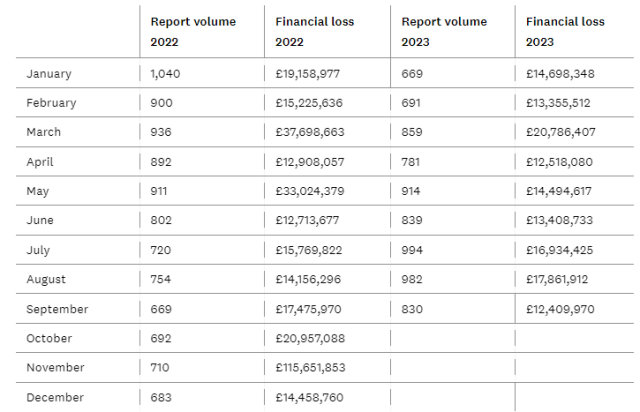Viewport: 640px width, 412px height.
Task: Click the empty October 2023 report volume cell
Action: tap(453, 338)
